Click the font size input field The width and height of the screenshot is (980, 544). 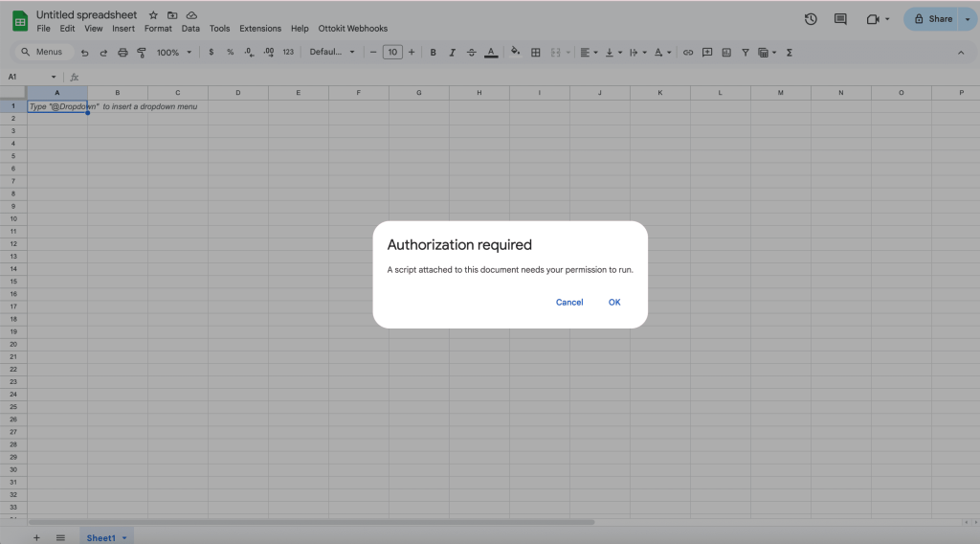392,53
